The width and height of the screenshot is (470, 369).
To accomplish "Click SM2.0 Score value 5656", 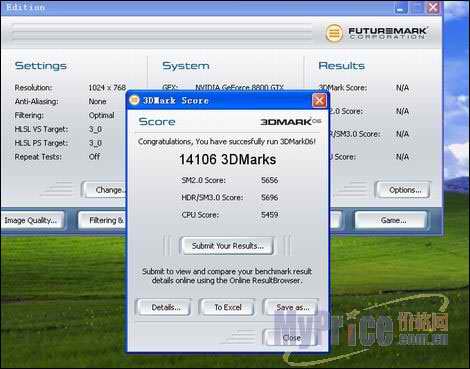I will click(x=269, y=180).
